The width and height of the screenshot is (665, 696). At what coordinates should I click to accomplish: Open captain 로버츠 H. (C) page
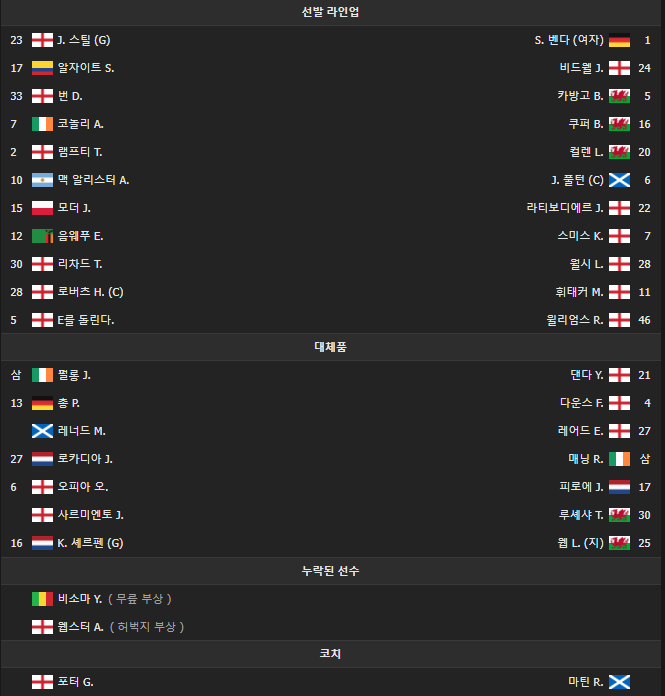90,292
